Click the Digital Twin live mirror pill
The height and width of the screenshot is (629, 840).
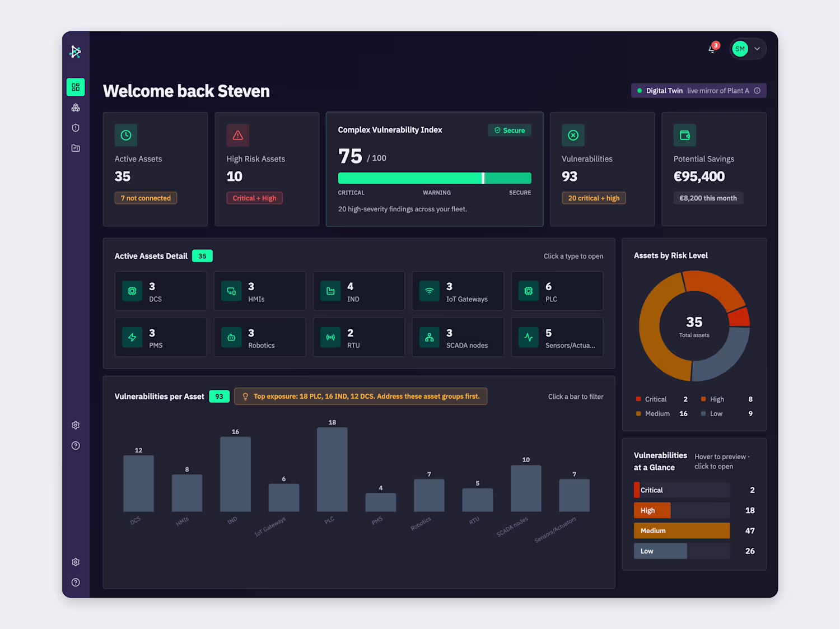click(x=698, y=91)
